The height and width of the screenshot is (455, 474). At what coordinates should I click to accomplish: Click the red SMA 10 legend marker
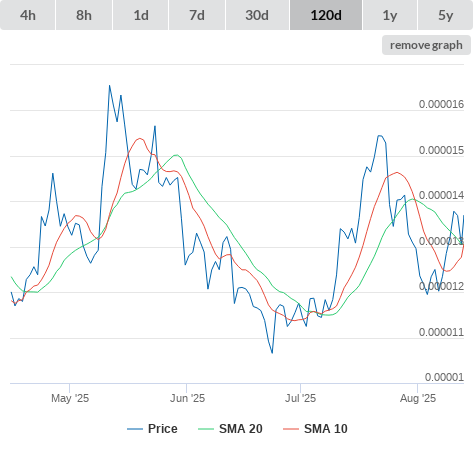coord(291,429)
